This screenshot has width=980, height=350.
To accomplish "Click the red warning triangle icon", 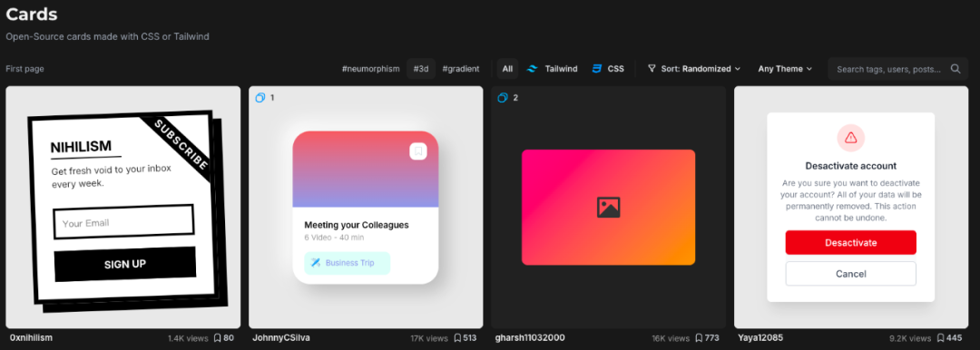I will click(x=850, y=138).
